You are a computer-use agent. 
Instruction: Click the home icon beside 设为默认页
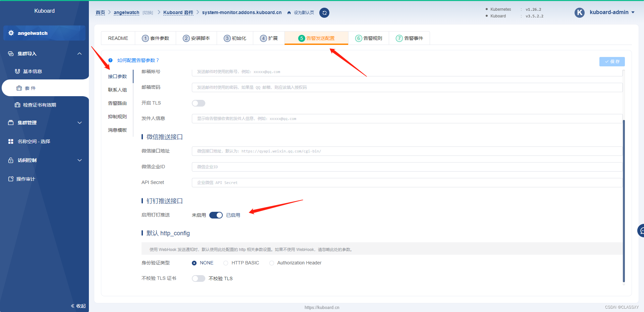(289, 13)
